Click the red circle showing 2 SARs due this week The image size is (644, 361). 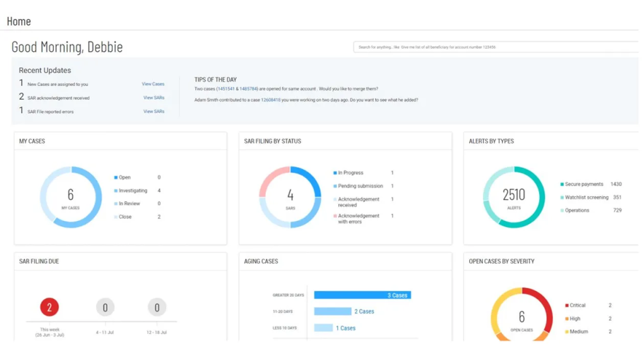pyautogui.click(x=49, y=307)
